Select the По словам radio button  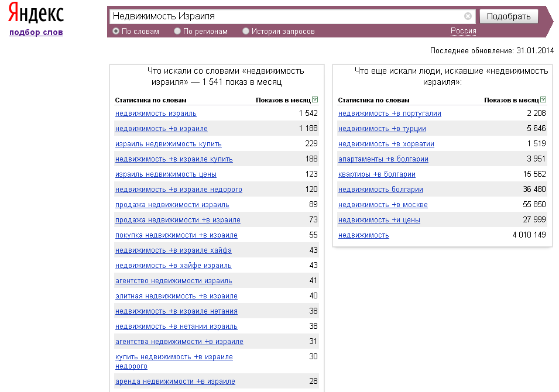(x=116, y=32)
